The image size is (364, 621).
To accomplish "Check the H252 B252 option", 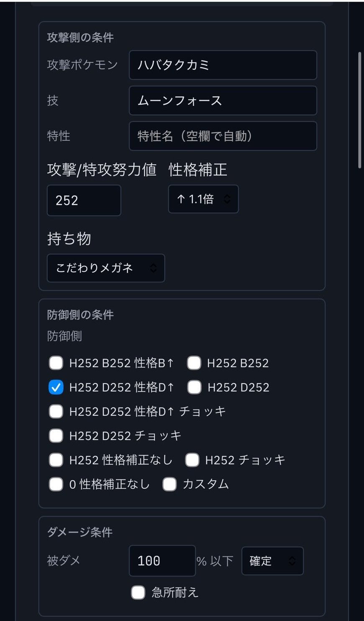I will (x=194, y=363).
